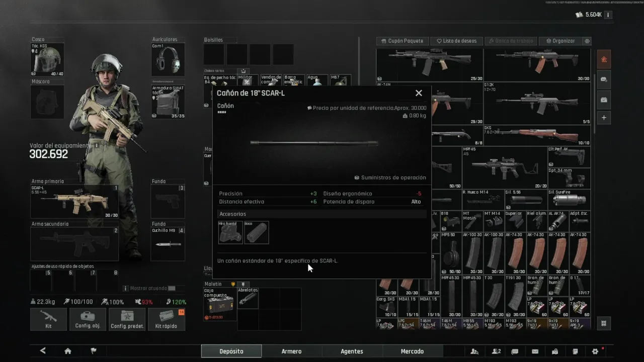Viewport: 644px width, 362px height.
Task: Select the 9x19 AP6.3 ammo
Action: tap(580, 323)
